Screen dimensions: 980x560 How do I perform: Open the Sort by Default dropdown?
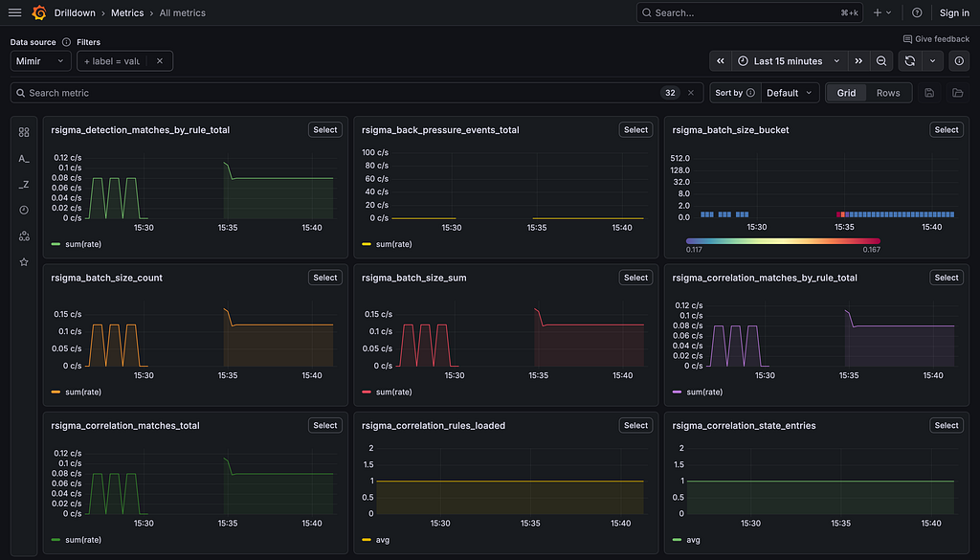coord(790,93)
